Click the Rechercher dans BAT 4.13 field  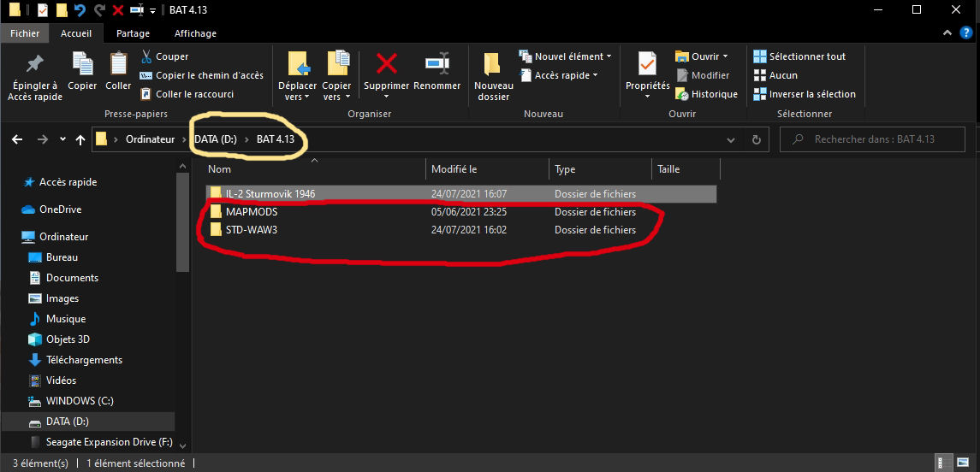872,139
